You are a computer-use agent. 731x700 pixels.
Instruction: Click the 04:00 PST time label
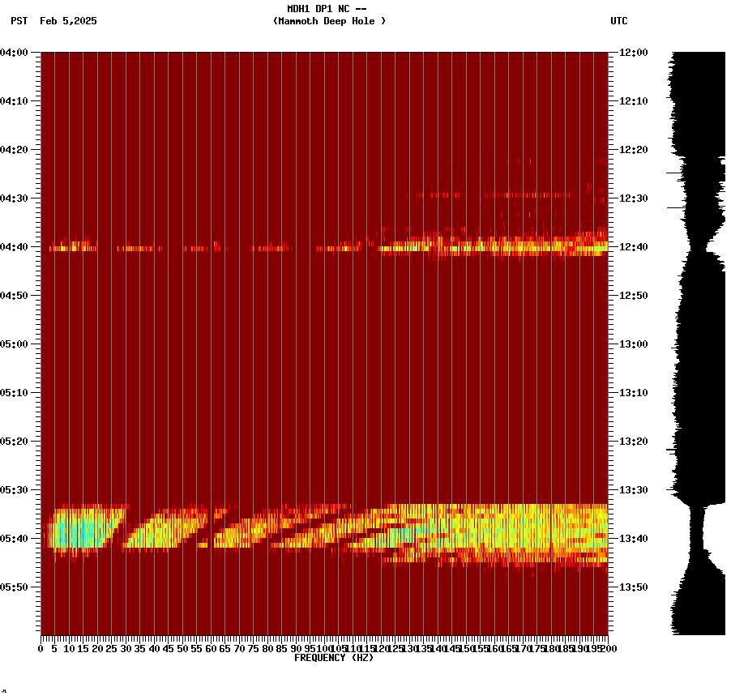(x=15, y=53)
